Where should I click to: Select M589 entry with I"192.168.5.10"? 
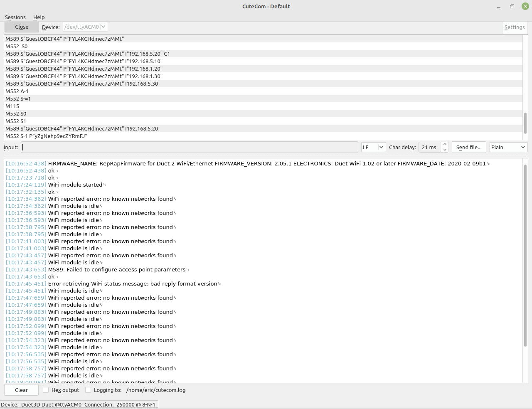click(x=263, y=61)
